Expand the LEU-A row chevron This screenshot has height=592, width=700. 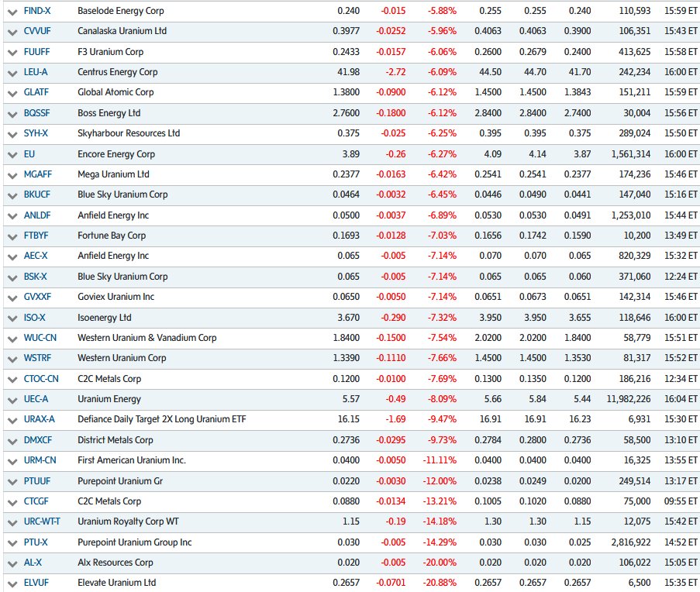coord(12,73)
